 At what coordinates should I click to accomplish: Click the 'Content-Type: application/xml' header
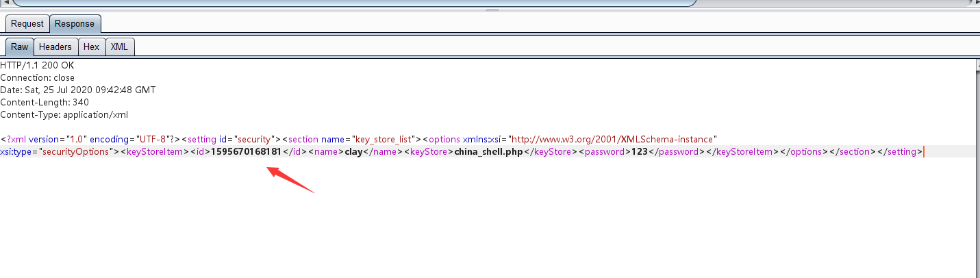64,115
